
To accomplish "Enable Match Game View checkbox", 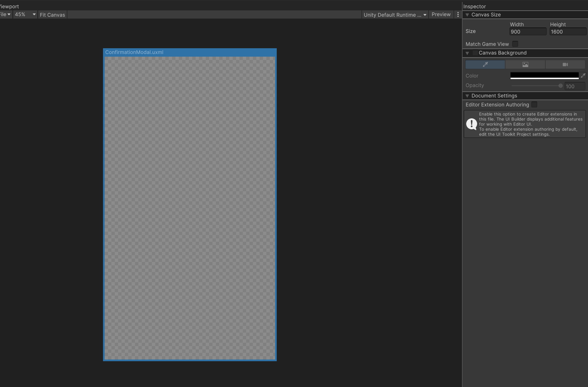I will click(x=515, y=44).
